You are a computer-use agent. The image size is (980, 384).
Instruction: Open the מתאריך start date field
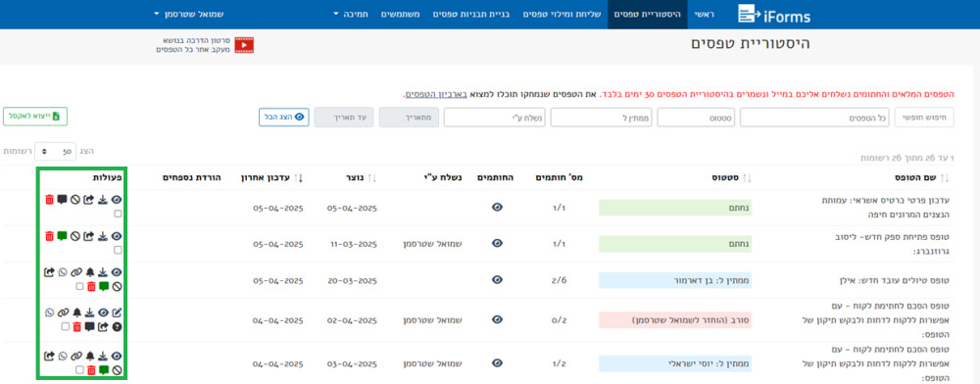408,118
